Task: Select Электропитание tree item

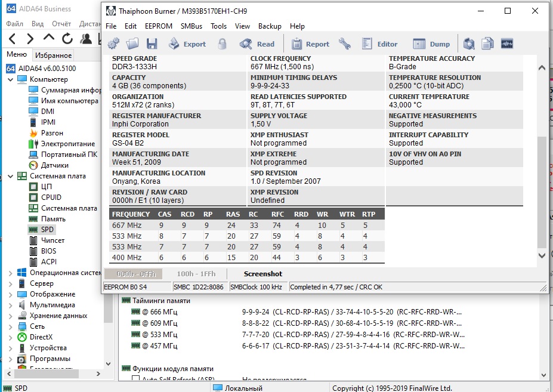Action: (x=62, y=144)
